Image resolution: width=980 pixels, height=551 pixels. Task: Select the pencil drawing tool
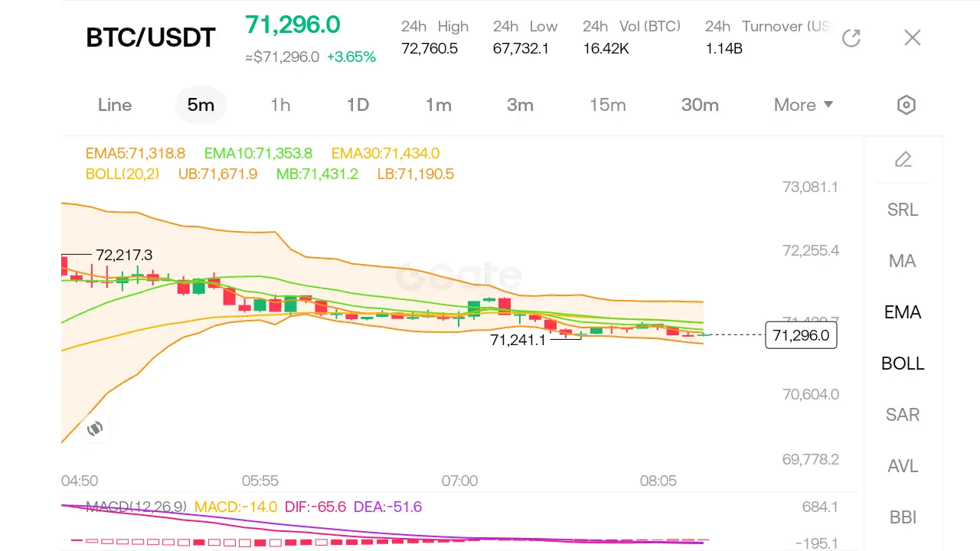click(903, 159)
